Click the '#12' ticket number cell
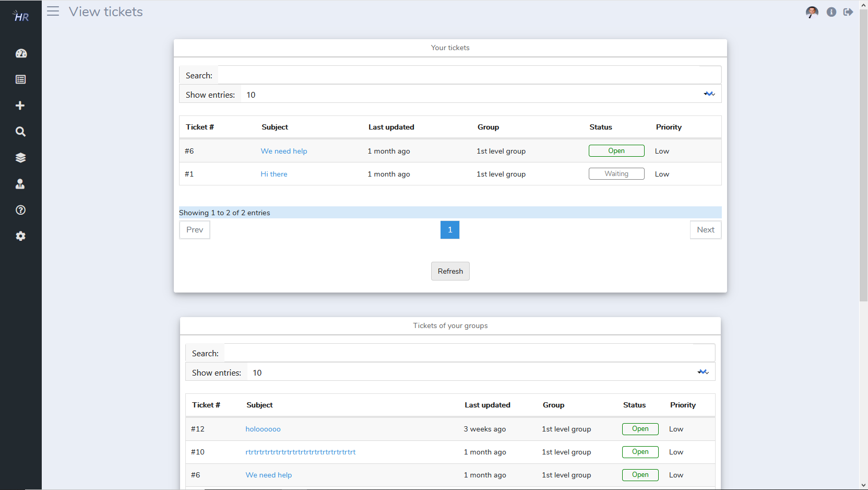Image resolution: width=868 pixels, height=490 pixels. pos(198,429)
